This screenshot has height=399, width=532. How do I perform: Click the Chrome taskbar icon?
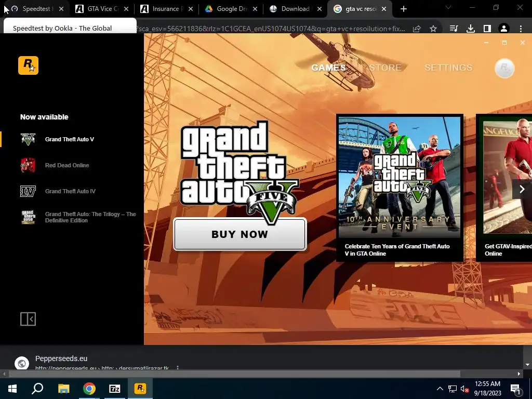(89, 389)
